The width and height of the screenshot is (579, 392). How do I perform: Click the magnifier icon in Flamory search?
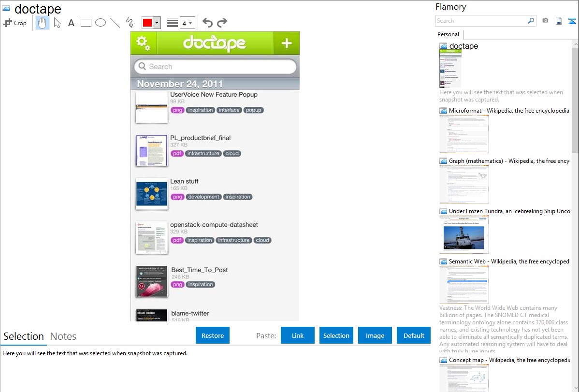[x=531, y=21]
